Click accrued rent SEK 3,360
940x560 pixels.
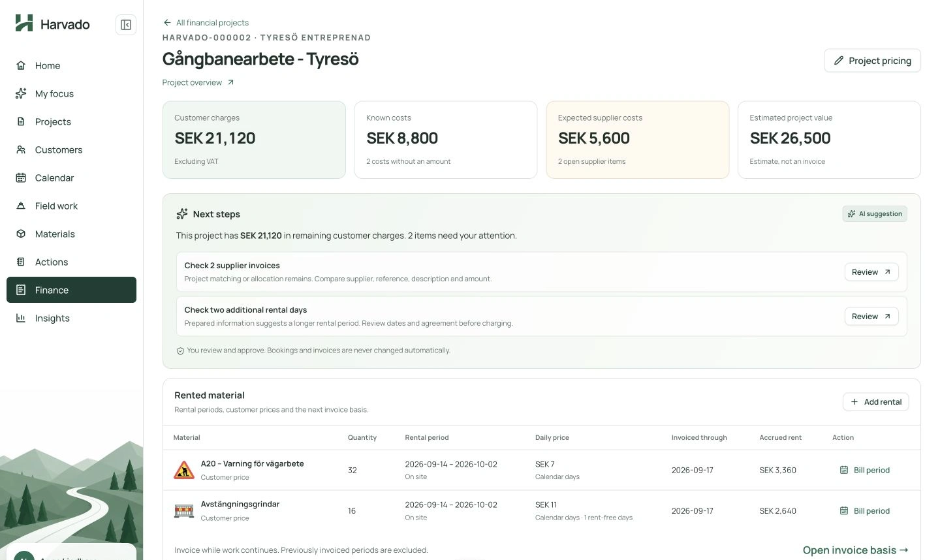coord(778,470)
